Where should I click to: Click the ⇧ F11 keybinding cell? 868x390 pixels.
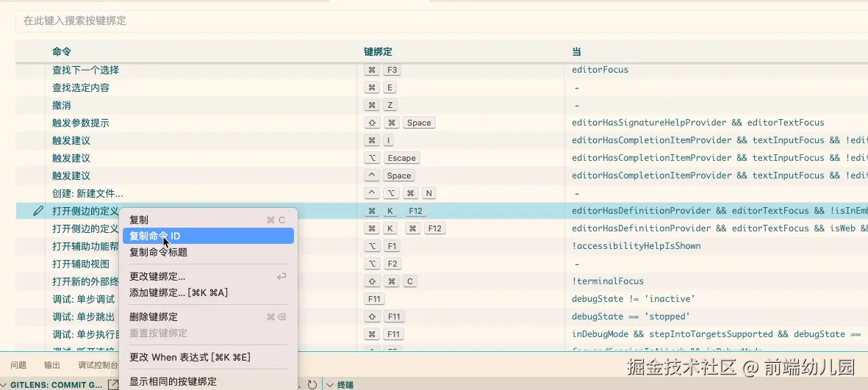pos(384,317)
